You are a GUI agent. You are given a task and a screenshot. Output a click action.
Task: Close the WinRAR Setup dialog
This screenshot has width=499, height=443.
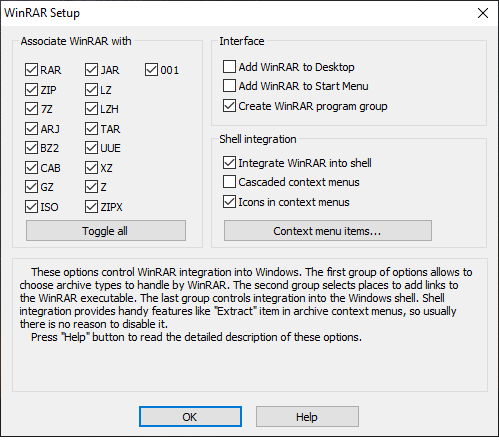[483, 13]
